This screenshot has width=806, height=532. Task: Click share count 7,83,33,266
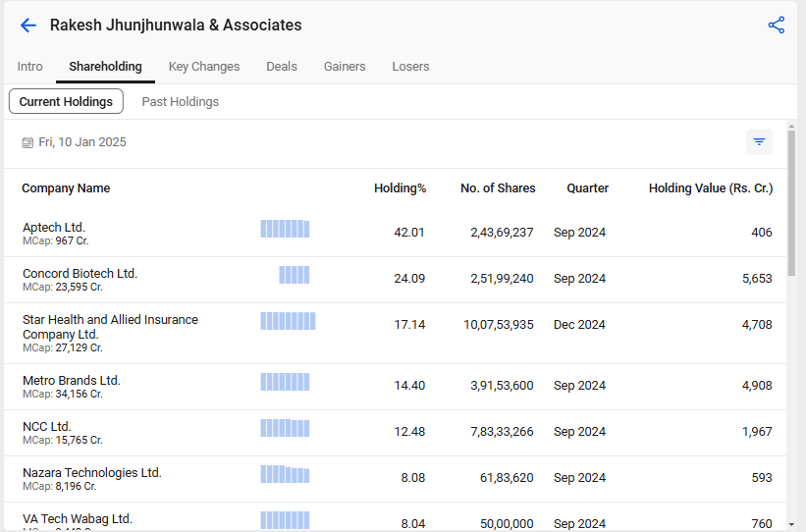point(502,432)
